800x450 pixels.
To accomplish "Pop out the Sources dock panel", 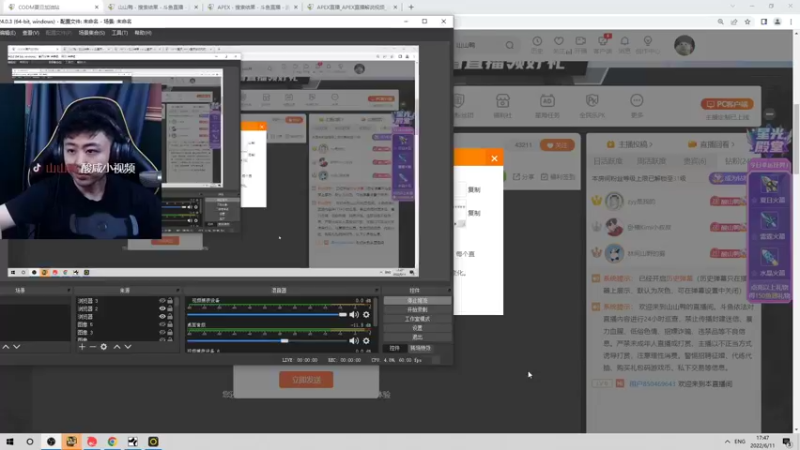I will click(178, 290).
